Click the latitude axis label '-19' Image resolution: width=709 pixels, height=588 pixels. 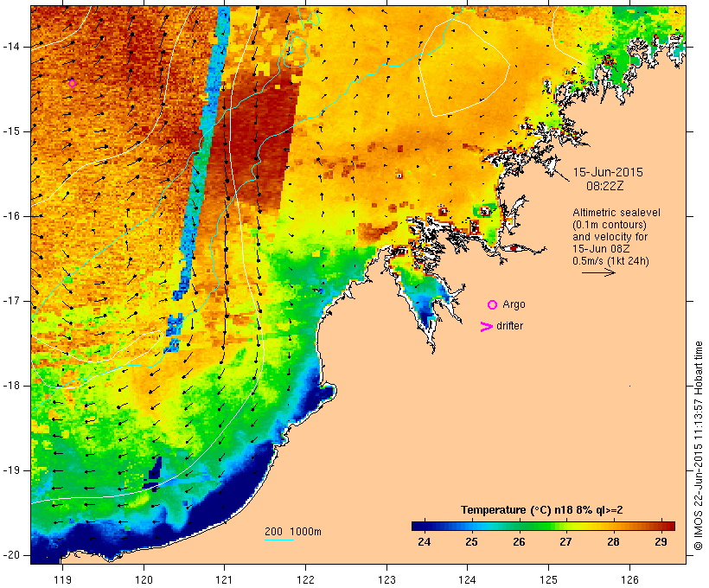tap(11, 470)
